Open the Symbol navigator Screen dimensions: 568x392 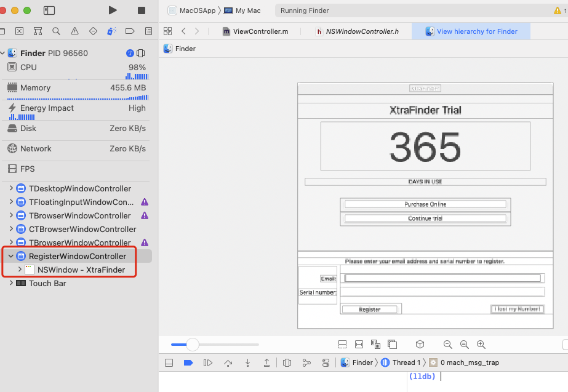tap(38, 31)
